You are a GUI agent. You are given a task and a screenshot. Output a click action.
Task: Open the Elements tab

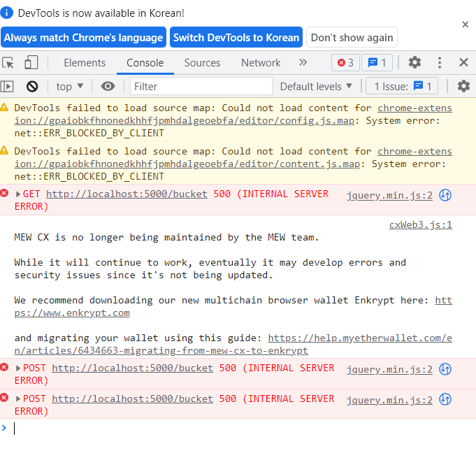[85, 63]
